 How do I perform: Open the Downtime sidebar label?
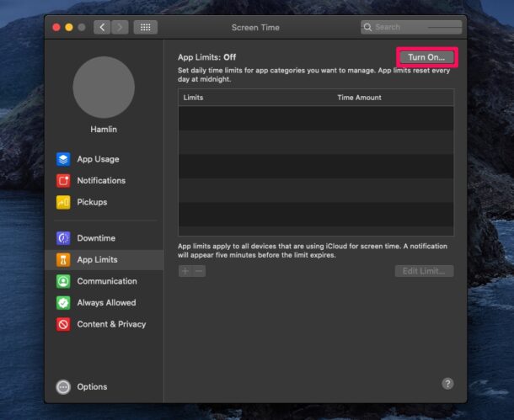click(x=96, y=238)
